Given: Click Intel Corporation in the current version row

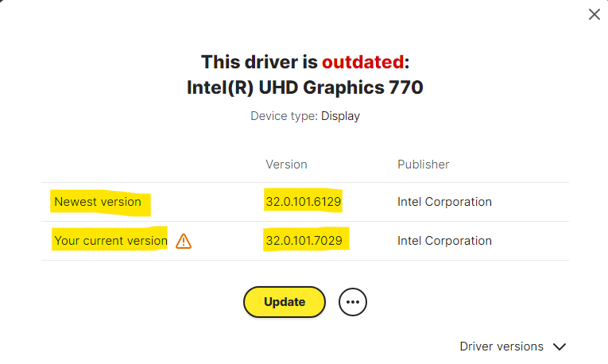Looking at the screenshot, I should point(444,241).
